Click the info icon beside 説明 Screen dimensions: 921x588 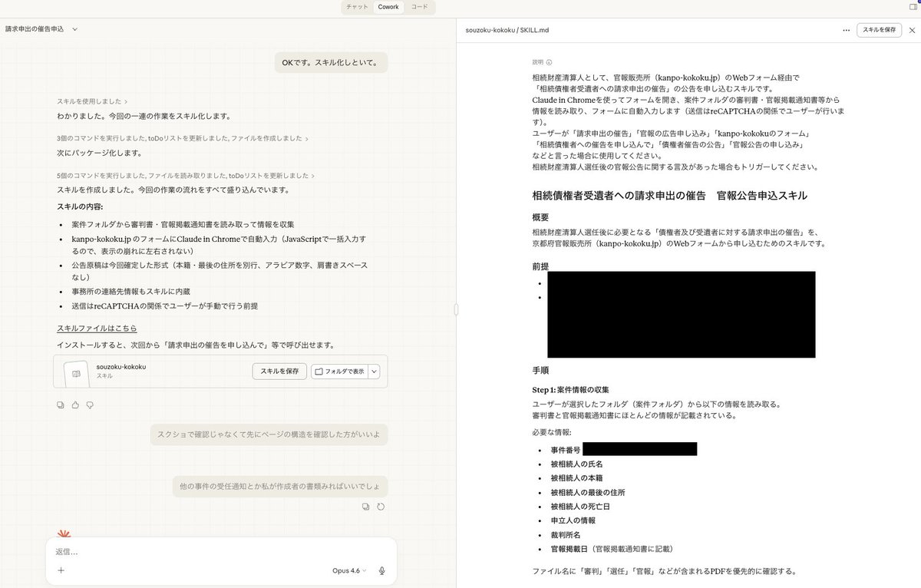549,62
